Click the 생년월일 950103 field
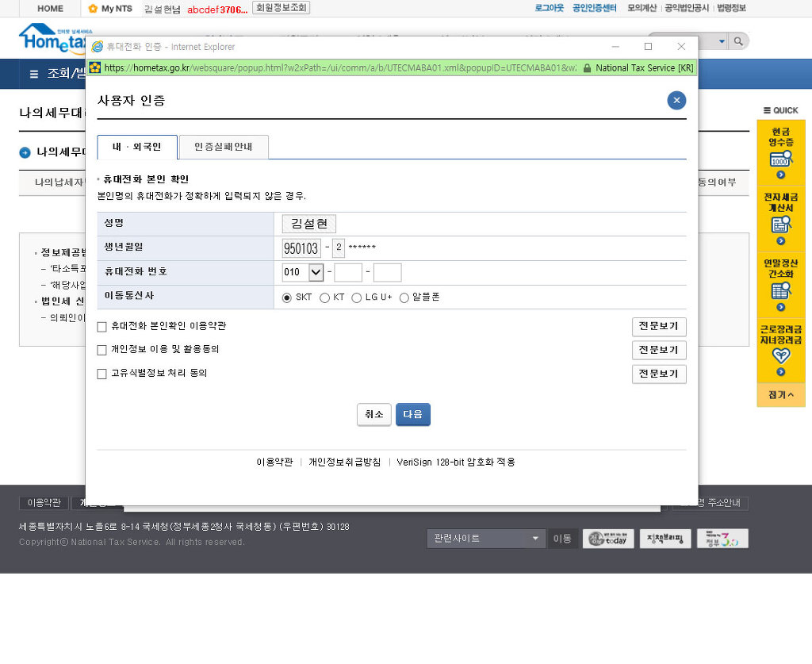812x664 pixels. coord(301,248)
